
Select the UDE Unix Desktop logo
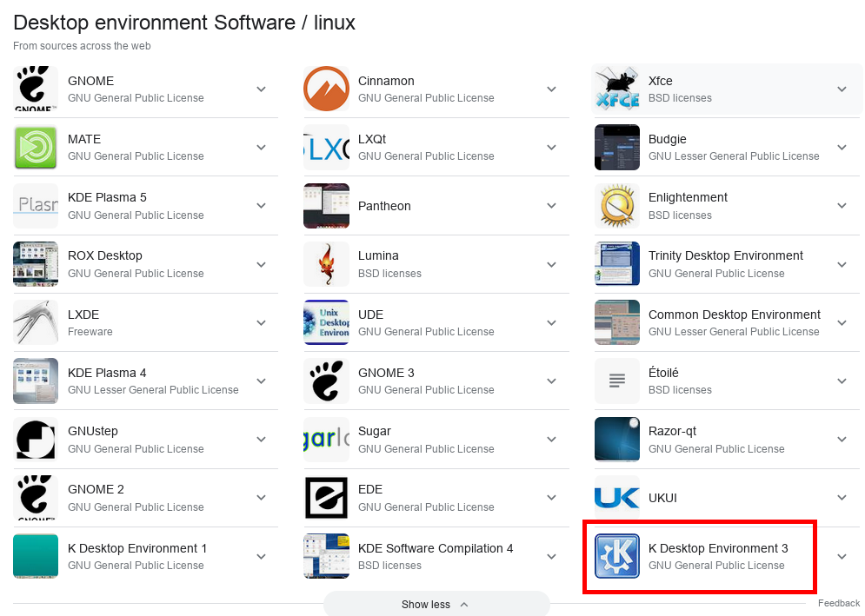(x=326, y=322)
